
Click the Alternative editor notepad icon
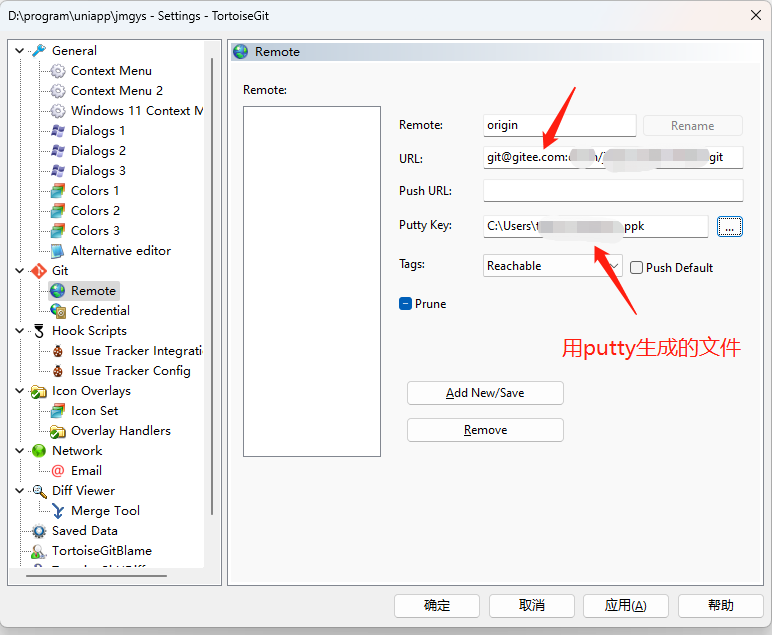(58, 251)
